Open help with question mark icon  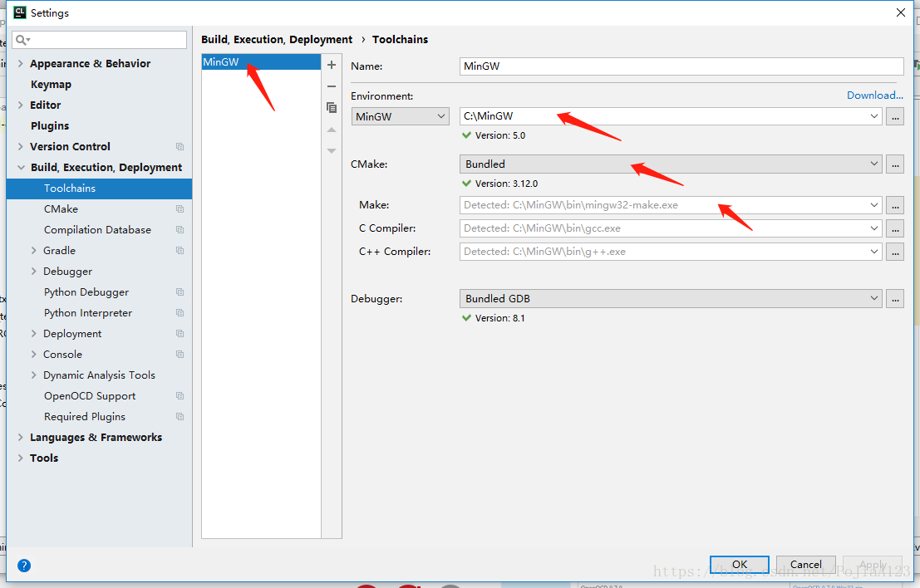click(x=24, y=565)
